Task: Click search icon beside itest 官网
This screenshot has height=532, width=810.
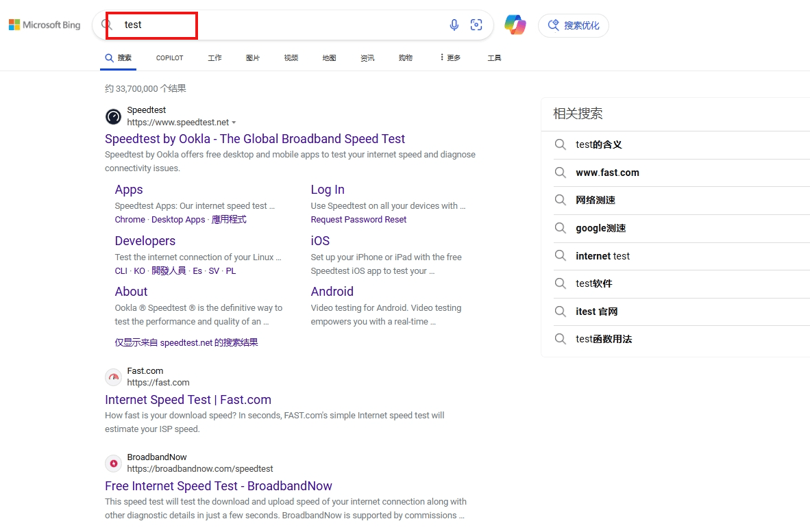Action: (x=561, y=311)
